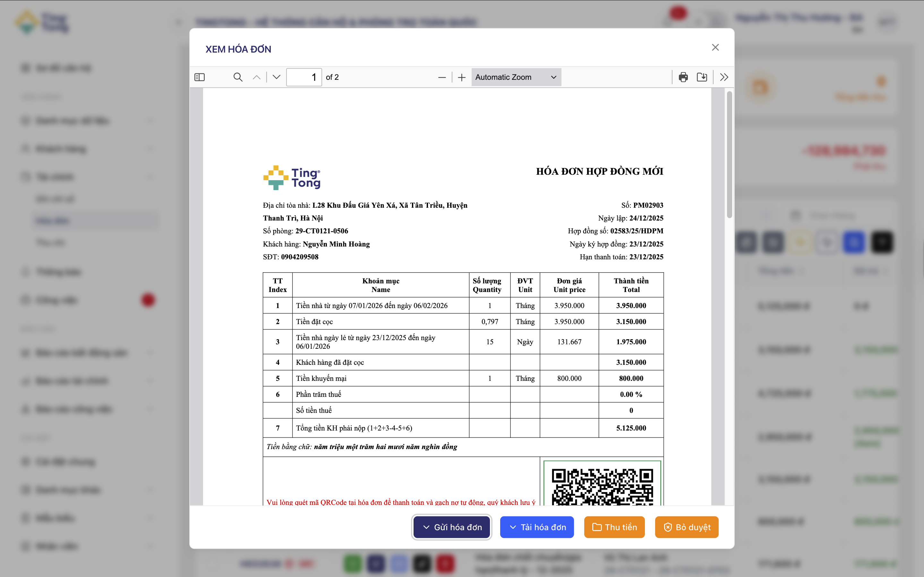Expand the Tải hóa đơn dropdown button
The image size is (924, 577).
pos(536,527)
